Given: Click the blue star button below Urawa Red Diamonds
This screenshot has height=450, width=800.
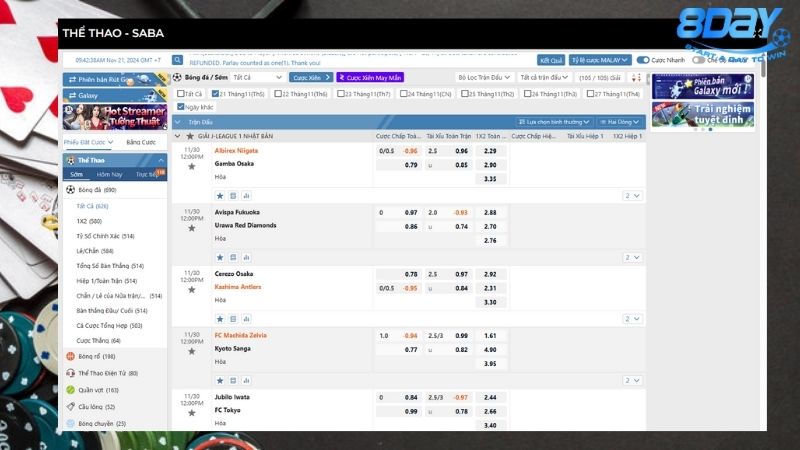Looking at the screenshot, I should click(220, 258).
